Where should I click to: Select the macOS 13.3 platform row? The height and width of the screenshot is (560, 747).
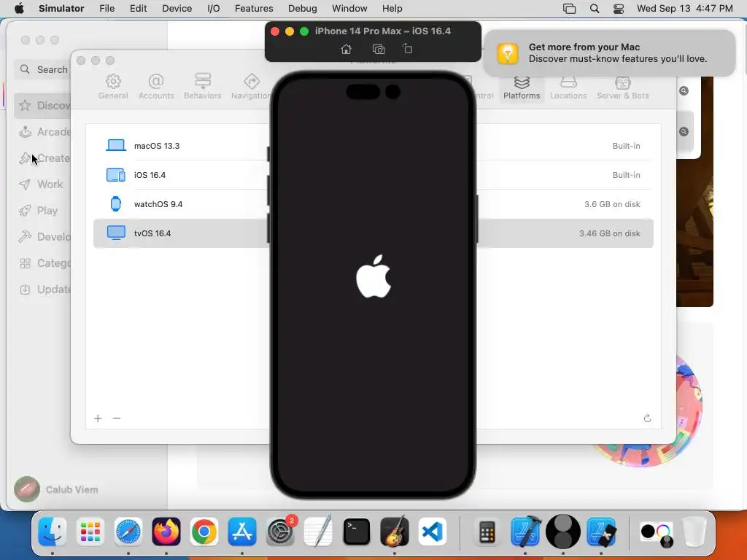[x=373, y=146]
